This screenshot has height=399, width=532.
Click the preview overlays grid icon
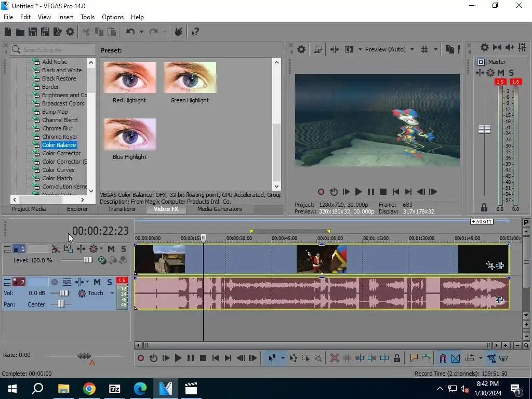424,49
